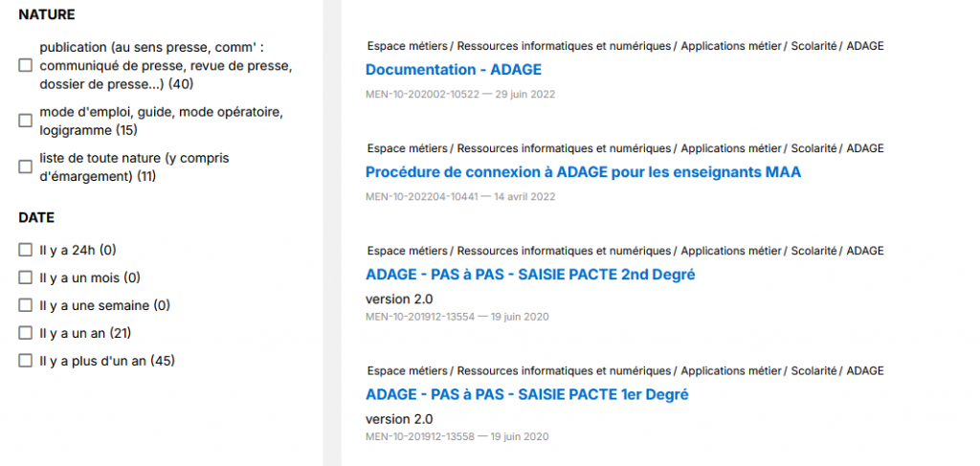The height and width of the screenshot is (466, 980).
Task: Check the 'Il y a une semaine' filter
Action: [x=26, y=306]
